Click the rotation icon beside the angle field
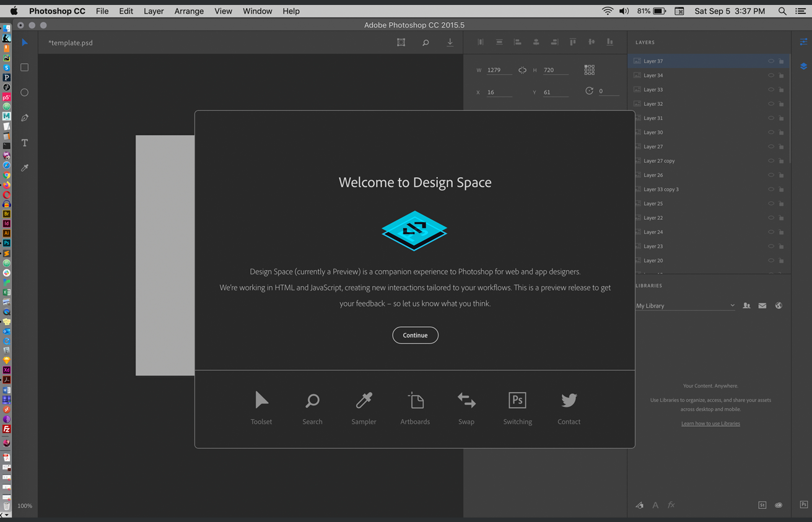Viewport: 812px width, 522px height. (589, 91)
